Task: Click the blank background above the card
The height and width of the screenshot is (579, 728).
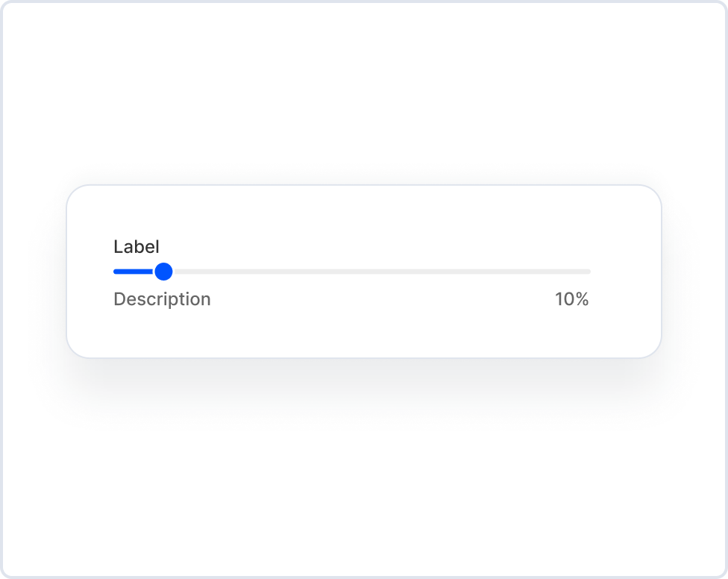Action: (x=364, y=90)
